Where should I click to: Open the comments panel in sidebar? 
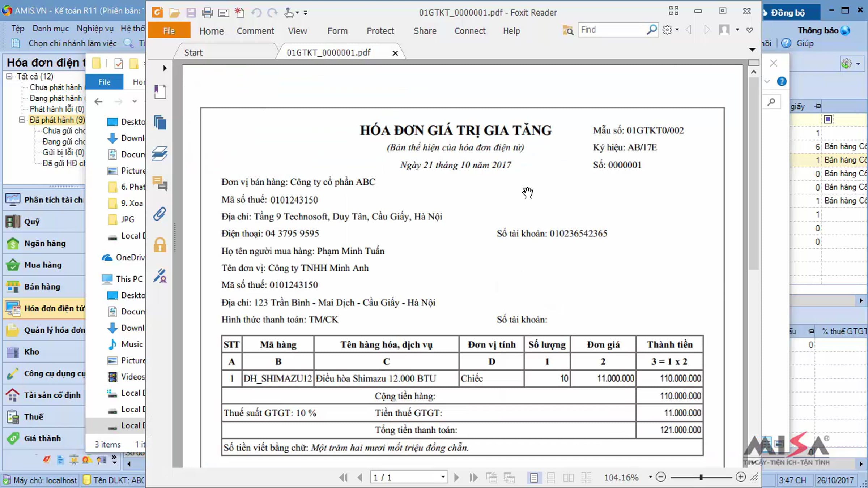pos(160,183)
